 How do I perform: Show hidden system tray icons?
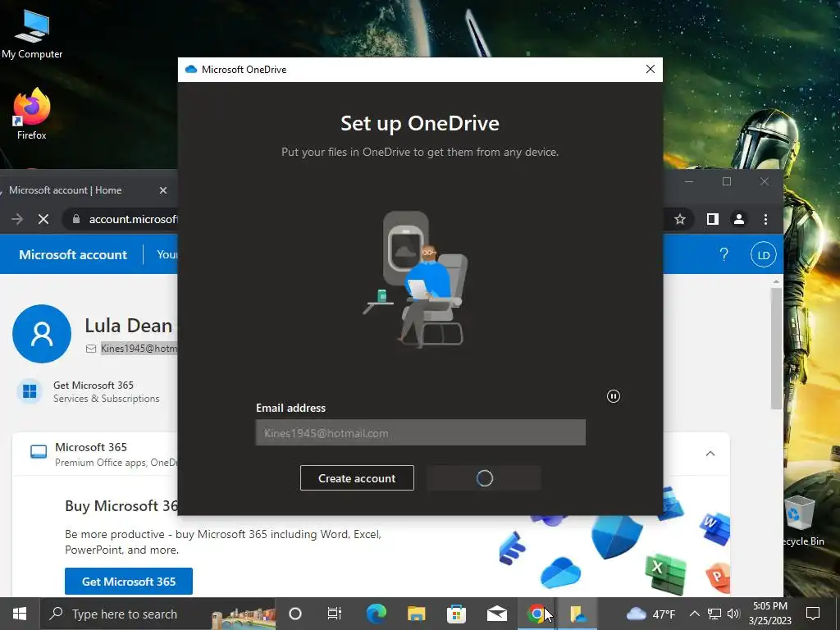(x=694, y=614)
